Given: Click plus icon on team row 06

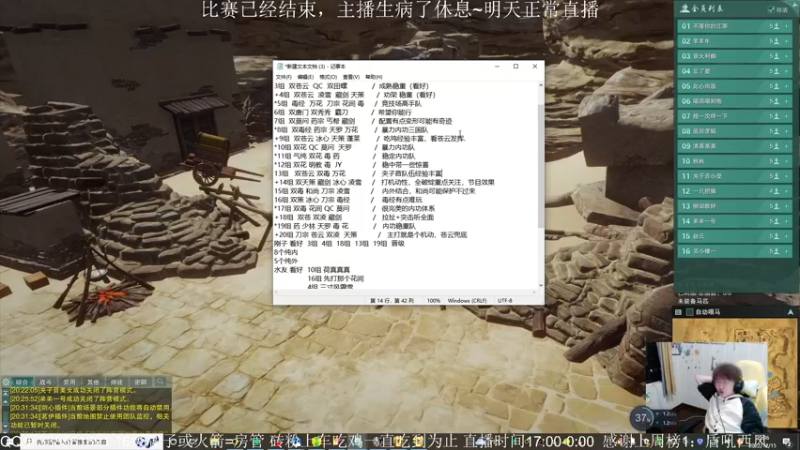Looking at the screenshot, I should tap(786, 102).
